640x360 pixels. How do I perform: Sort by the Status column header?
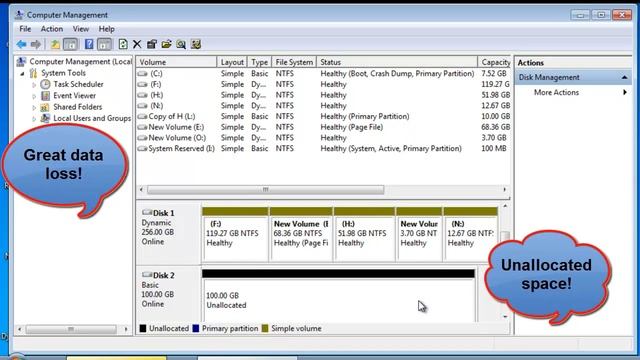coord(397,62)
